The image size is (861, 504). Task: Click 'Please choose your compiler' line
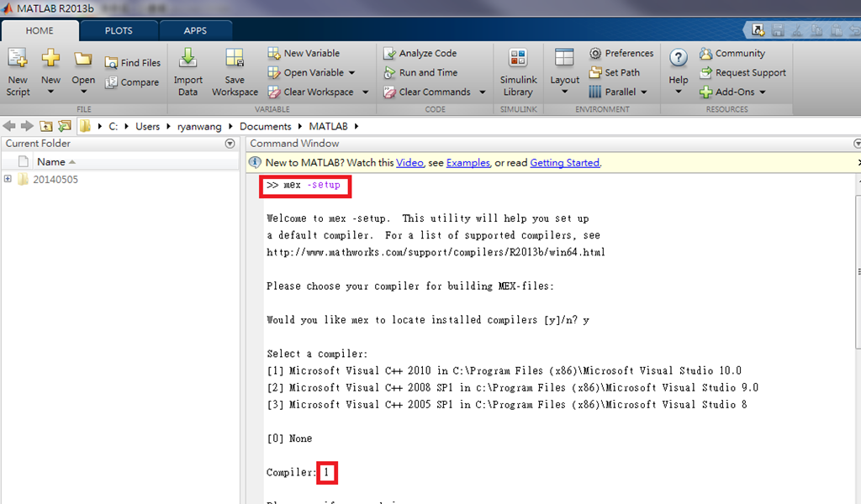(410, 286)
